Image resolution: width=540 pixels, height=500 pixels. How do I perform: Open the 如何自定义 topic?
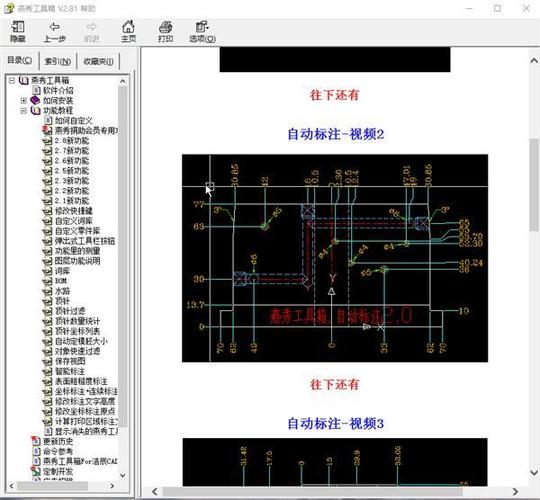[73, 121]
